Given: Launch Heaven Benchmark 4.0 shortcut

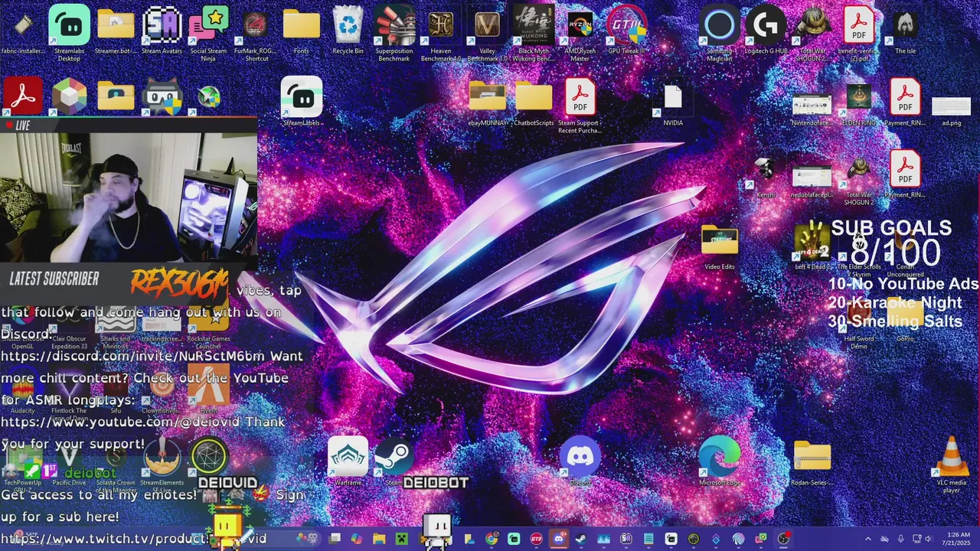Looking at the screenshot, I should (x=441, y=32).
